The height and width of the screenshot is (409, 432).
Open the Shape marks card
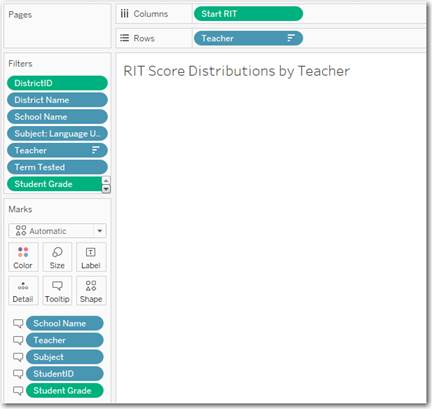[91, 291]
